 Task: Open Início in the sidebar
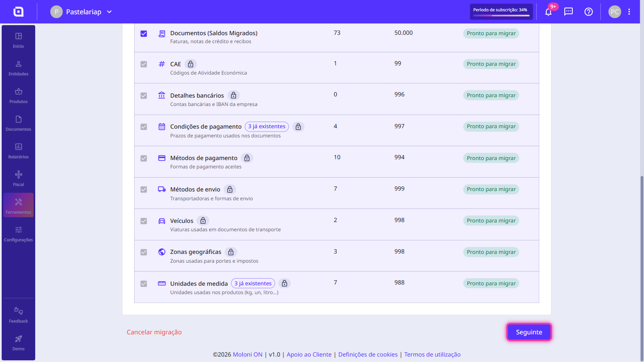(x=18, y=40)
